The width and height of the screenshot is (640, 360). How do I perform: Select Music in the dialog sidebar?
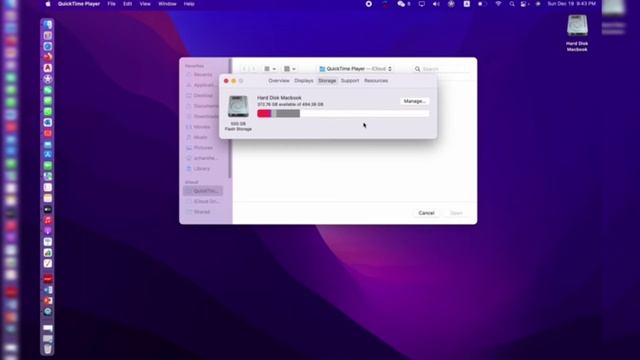coord(200,137)
